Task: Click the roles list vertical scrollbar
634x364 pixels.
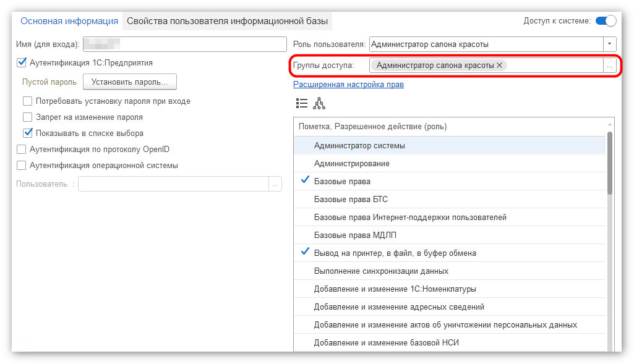Action: 610,163
